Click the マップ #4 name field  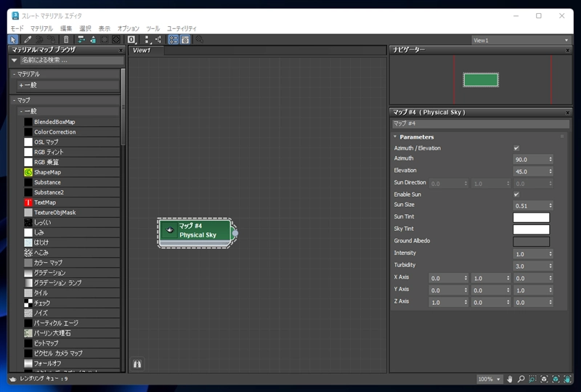click(x=481, y=123)
